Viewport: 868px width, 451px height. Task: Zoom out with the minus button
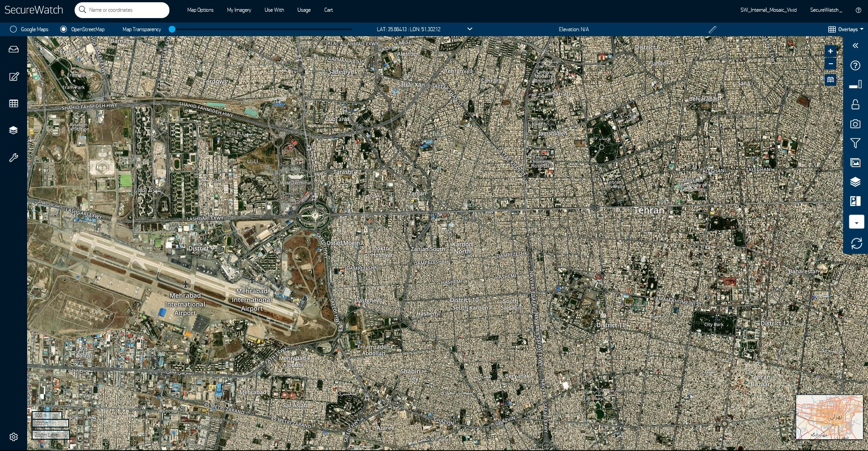830,64
